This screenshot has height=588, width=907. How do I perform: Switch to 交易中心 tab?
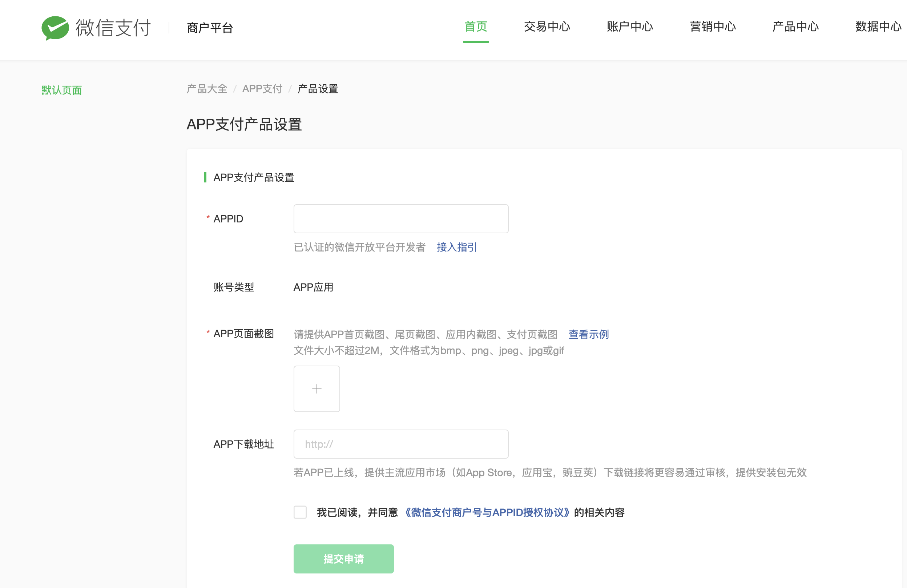547,27
